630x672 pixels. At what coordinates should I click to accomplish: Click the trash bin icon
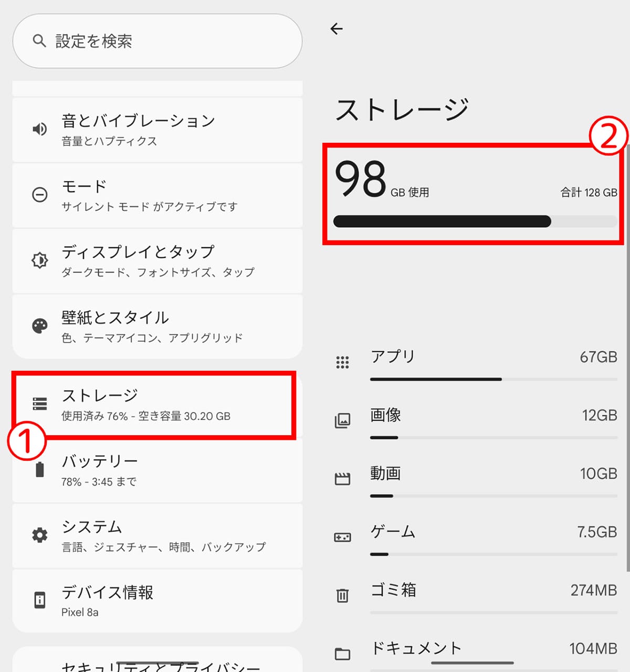pyautogui.click(x=342, y=595)
